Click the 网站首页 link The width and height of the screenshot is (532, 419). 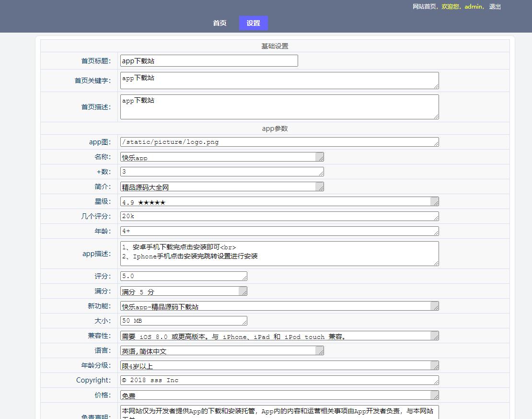tap(425, 7)
